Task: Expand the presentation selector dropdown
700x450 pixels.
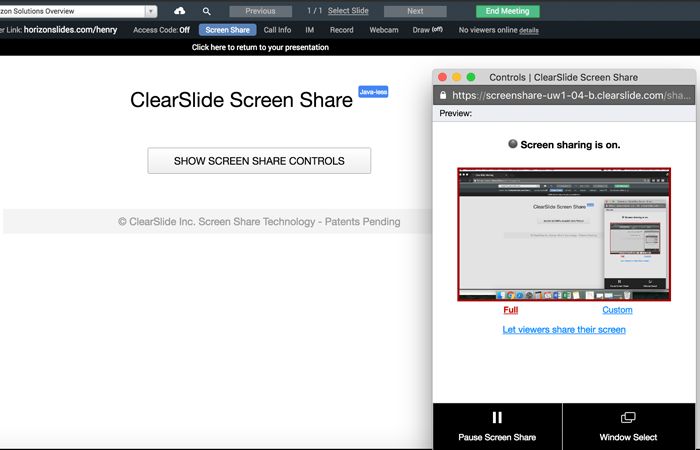Action: point(150,11)
